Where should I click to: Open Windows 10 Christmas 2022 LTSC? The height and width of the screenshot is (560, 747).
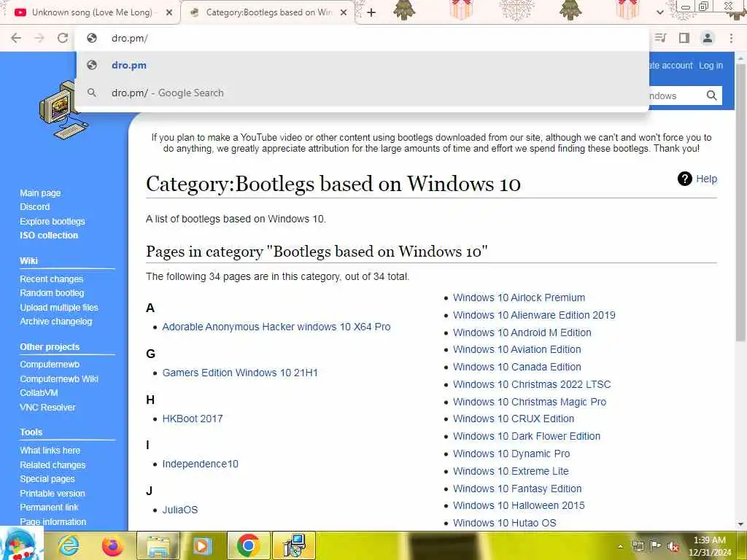point(532,384)
